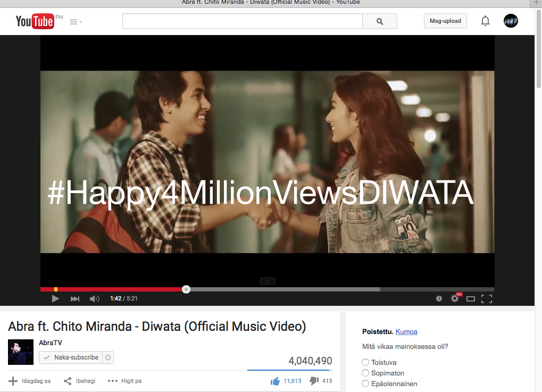Click the video progress scrubber handle
This screenshot has height=392, width=542.
click(x=186, y=289)
